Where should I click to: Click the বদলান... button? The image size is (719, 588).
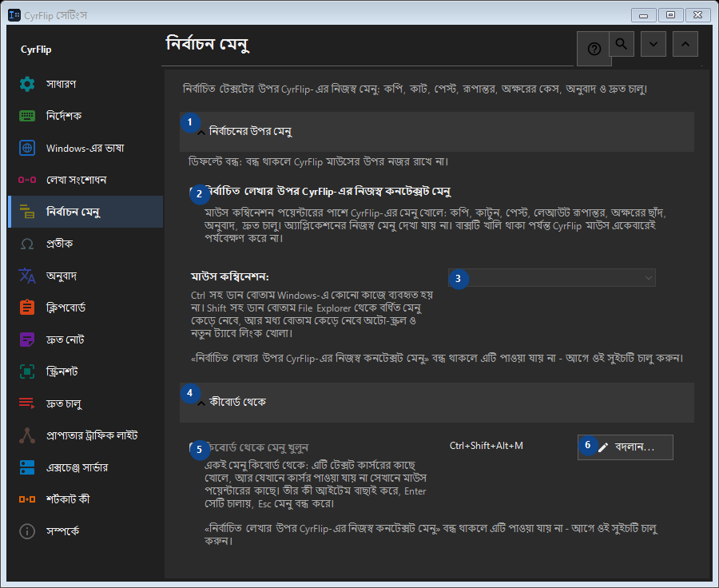tap(626, 447)
